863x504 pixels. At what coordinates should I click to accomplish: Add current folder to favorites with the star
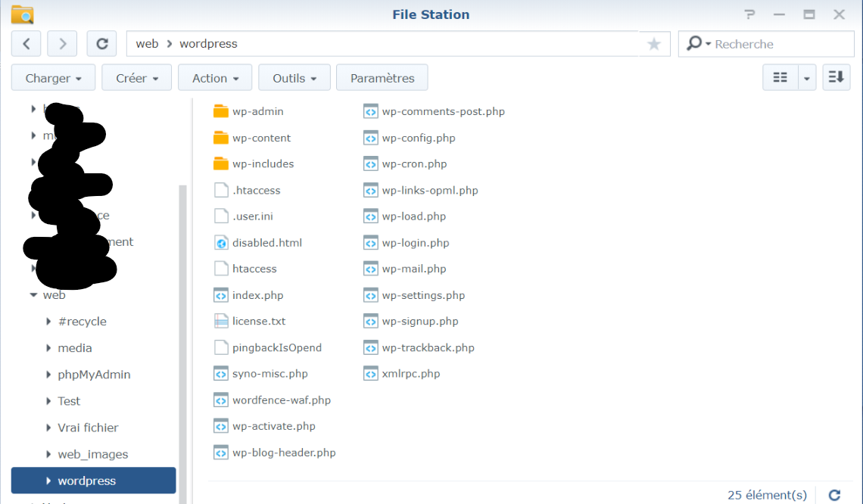[654, 44]
